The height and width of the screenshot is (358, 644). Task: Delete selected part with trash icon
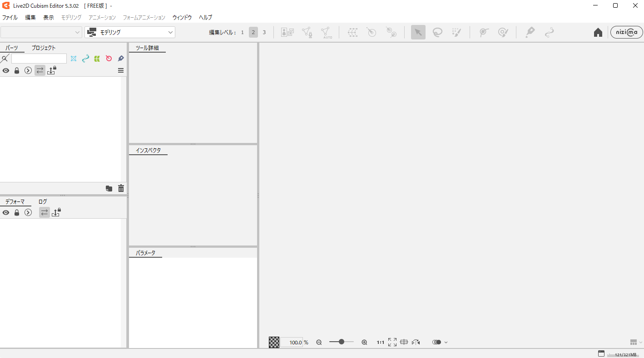point(121,188)
